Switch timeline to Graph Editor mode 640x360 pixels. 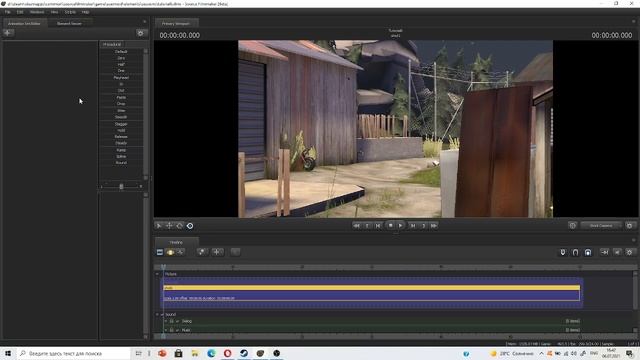click(180, 252)
